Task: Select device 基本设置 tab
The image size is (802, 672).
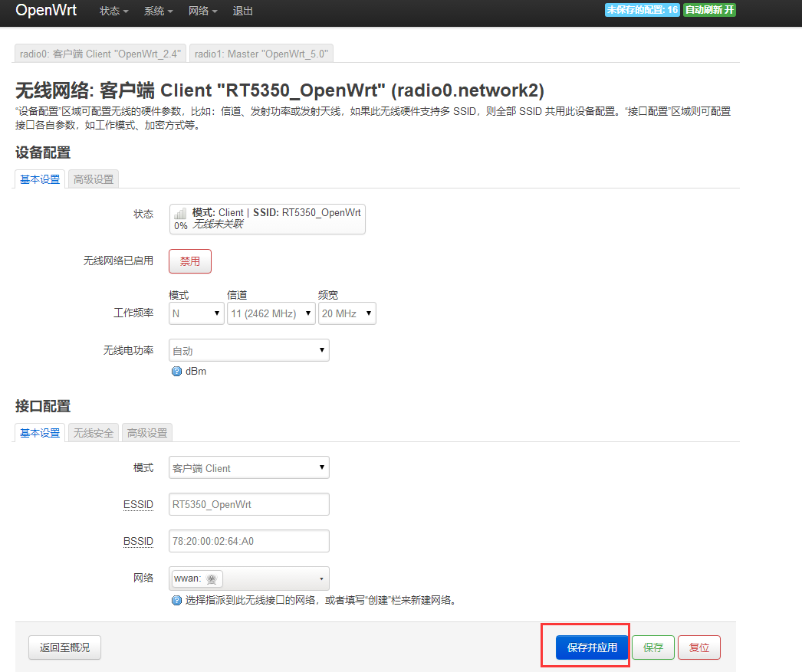Action: tap(40, 179)
